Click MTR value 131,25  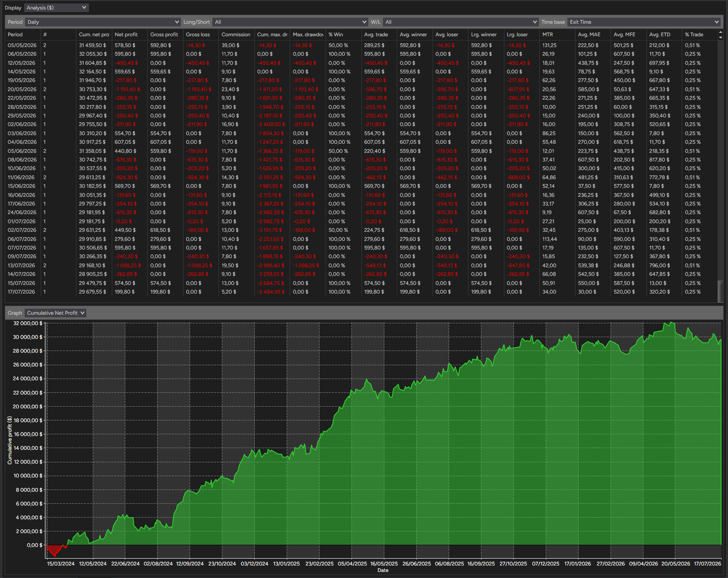point(549,45)
